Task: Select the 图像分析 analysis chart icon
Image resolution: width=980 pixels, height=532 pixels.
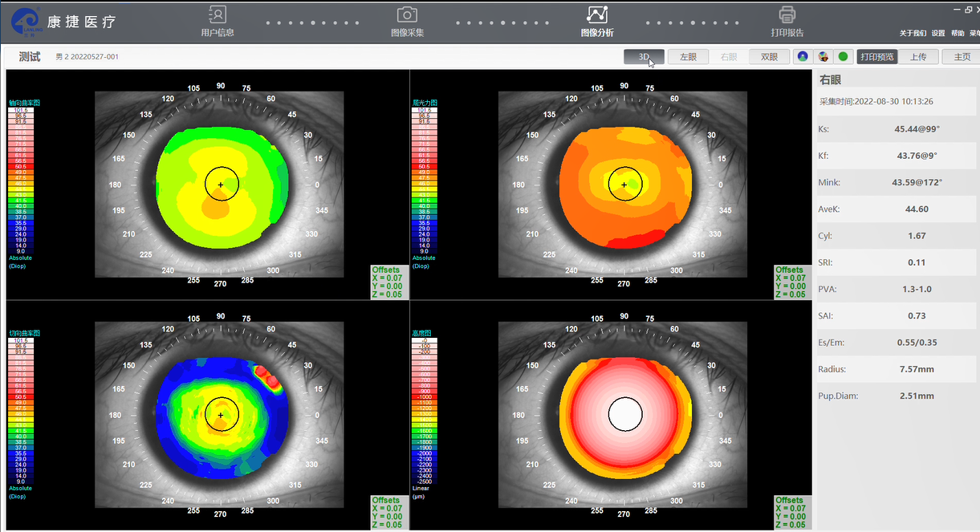Action: click(x=597, y=15)
